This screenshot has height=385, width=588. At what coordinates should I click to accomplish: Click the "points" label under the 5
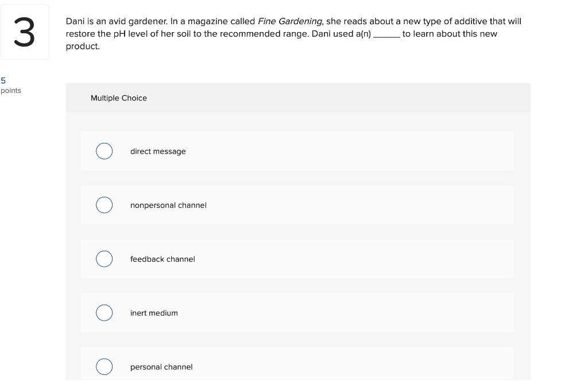11,91
